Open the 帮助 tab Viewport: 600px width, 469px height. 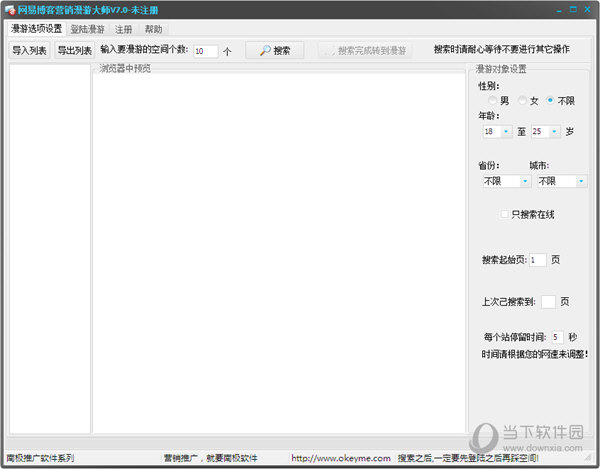pyautogui.click(x=153, y=29)
